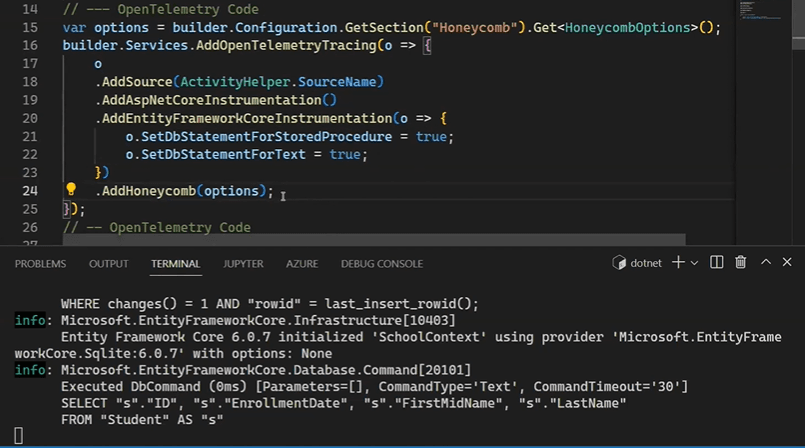
Task: Show the DEBUG CONSOLE tab
Action: [382, 264]
